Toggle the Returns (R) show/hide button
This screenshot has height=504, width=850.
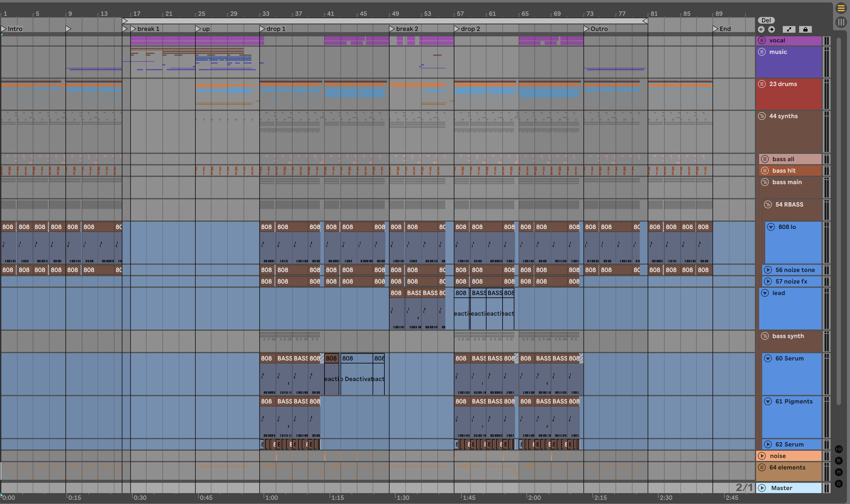click(838, 460)
